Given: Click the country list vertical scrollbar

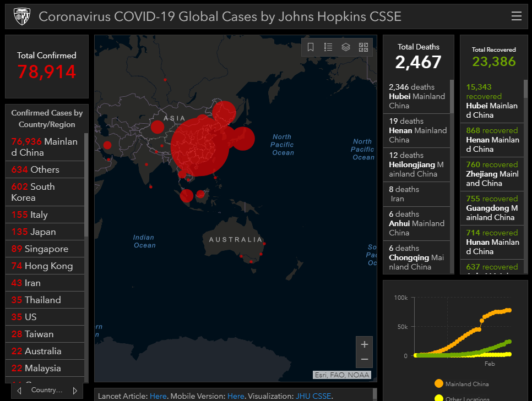Looking at the screenshot, I should point(86,185).
